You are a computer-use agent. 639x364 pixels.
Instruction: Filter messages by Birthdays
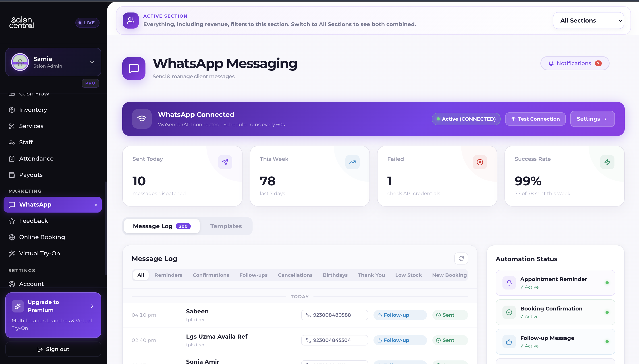tap(335, 275)
